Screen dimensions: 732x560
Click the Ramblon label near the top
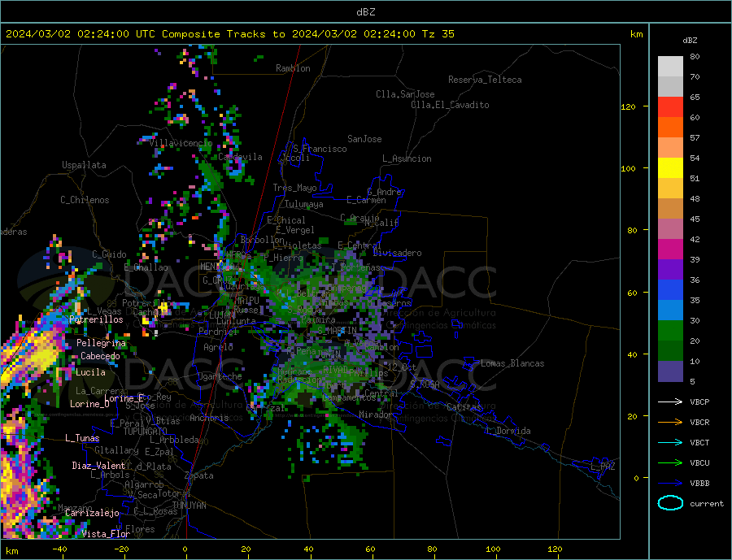click(293, 68)
